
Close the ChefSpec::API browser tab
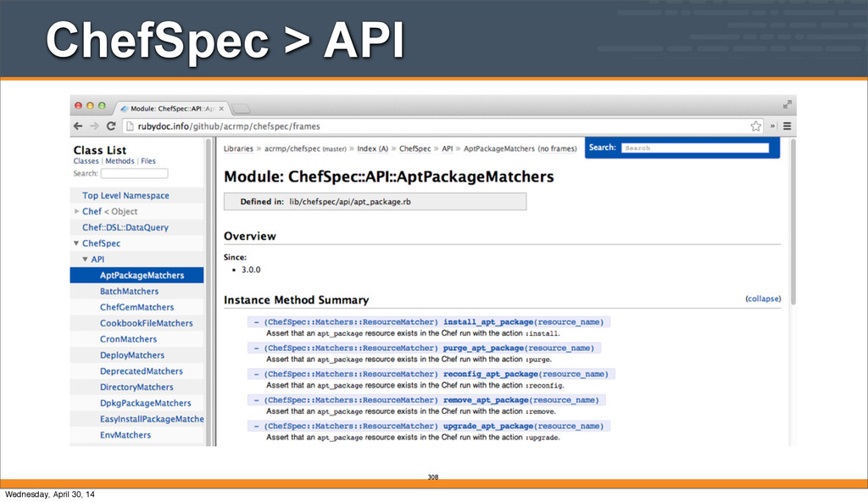222,108
